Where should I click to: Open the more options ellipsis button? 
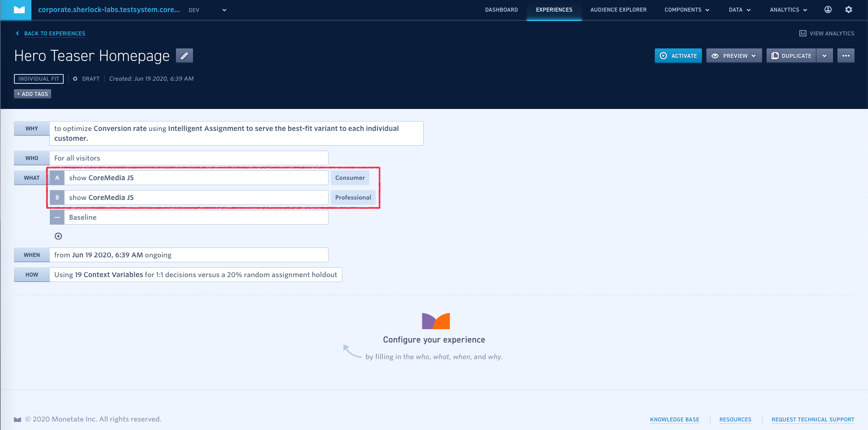846,56
